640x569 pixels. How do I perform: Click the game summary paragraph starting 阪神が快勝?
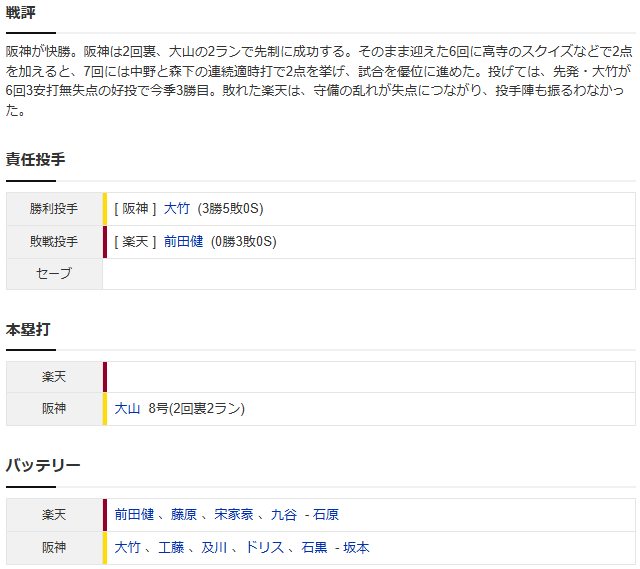coord(319,81)
